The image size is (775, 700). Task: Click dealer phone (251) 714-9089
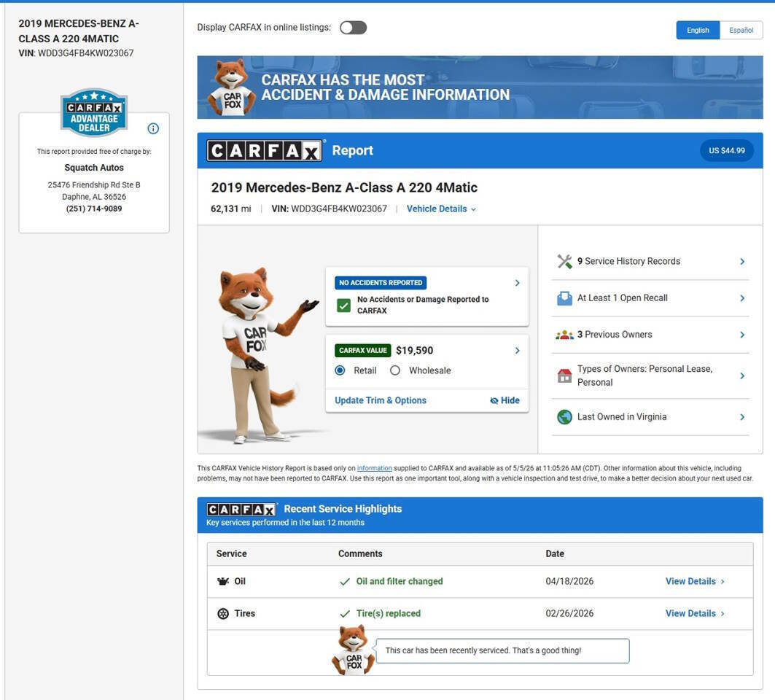[x=94, y=209]
